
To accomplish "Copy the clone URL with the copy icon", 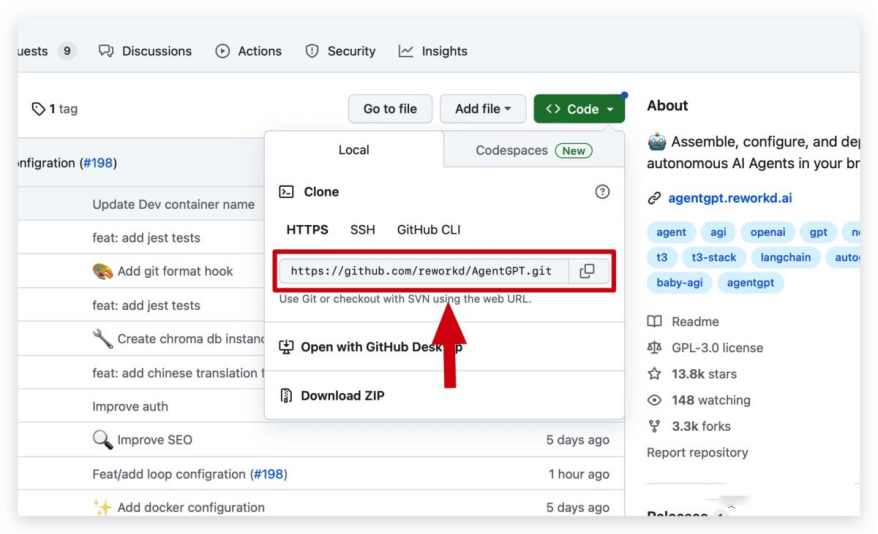I will 587,271.
